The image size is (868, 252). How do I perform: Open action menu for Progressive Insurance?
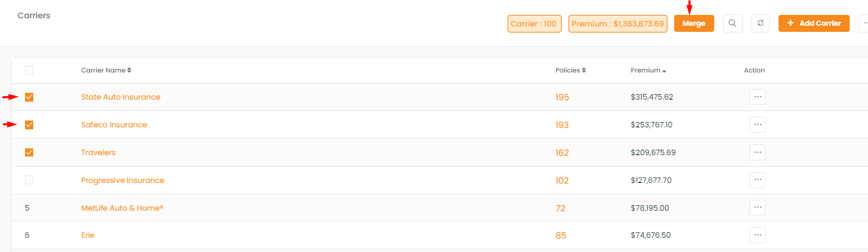[x=758, y=180]
